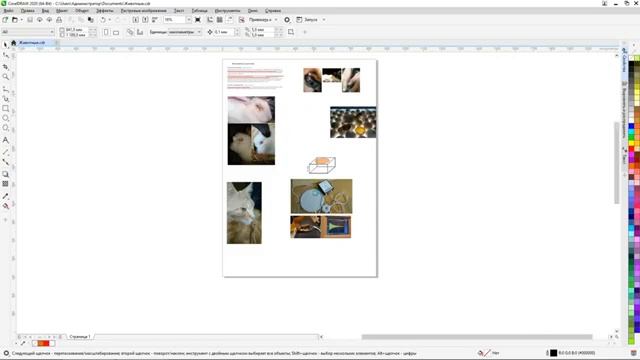Click the Import icon
Screen dimensions: 640x360
(136, 20)
